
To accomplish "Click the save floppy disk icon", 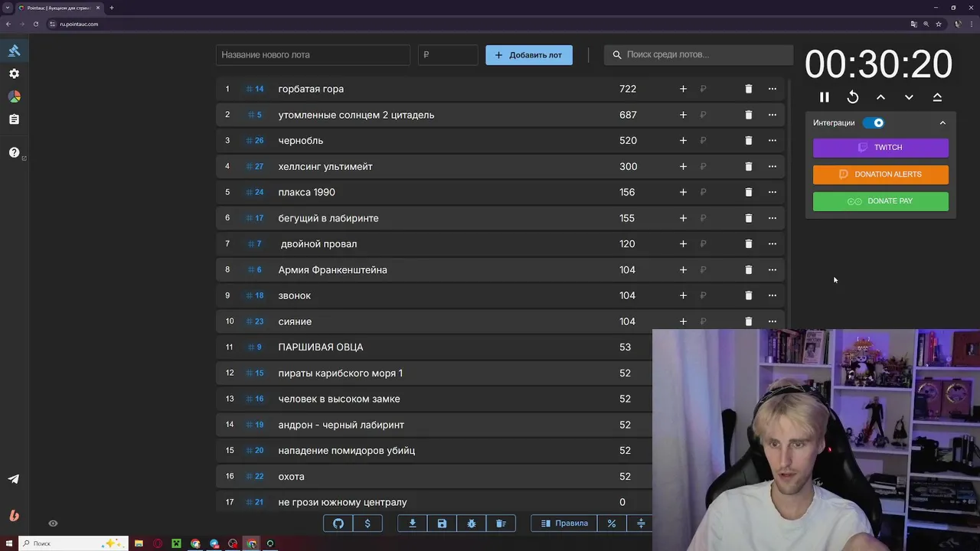I will [442, 523].
